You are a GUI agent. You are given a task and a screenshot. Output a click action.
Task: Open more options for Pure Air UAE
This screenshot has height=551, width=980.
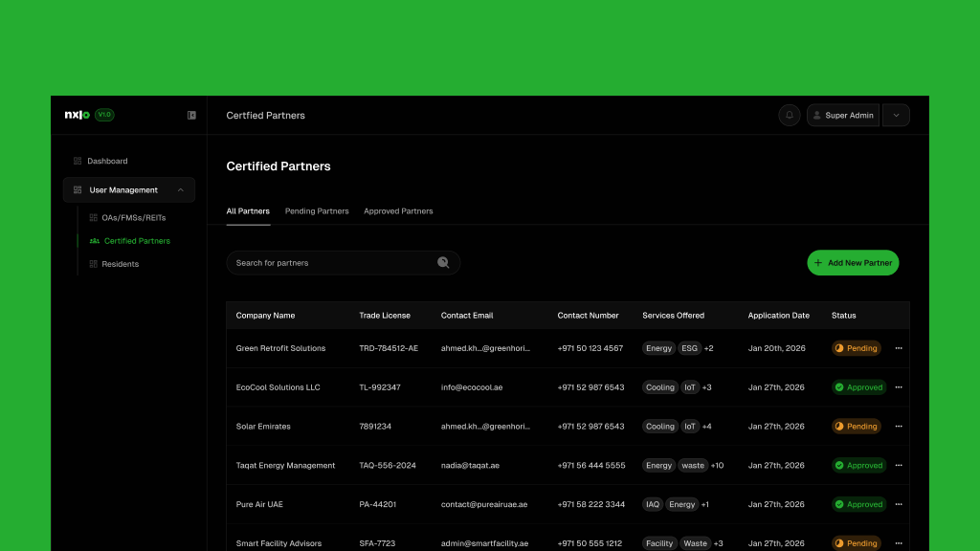pos(899,505)
